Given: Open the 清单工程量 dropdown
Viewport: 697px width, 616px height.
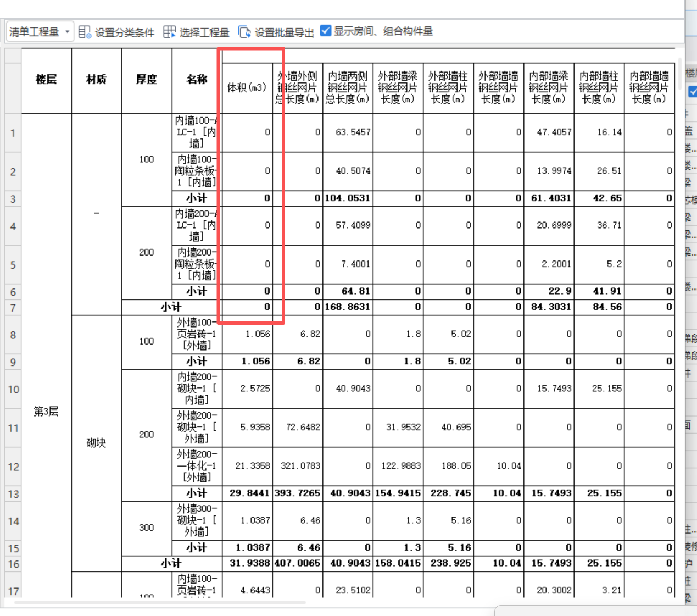Looking at the screenshot, I should tap(40, 32).
